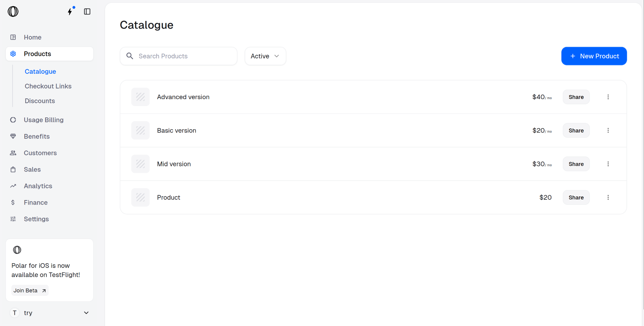Share the Basic version product
The image size is (644, 326).
(576, 130)
